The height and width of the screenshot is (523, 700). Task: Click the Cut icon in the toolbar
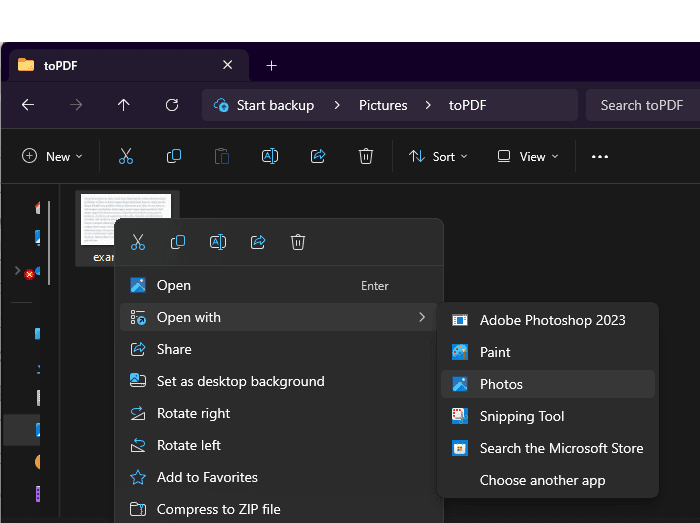click(x=125, y=157)
